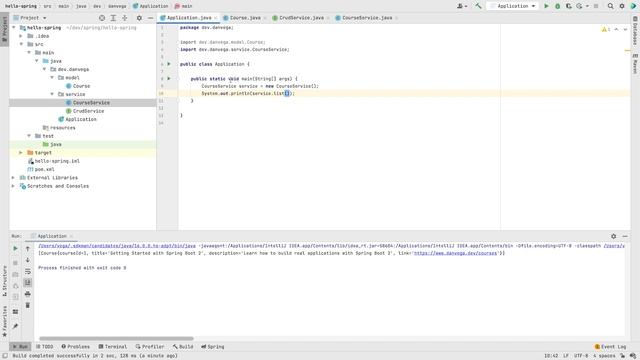The image size is (640, 360).
Task: Select opened file target icon in Project panel
Action: [x=102, y=18]
